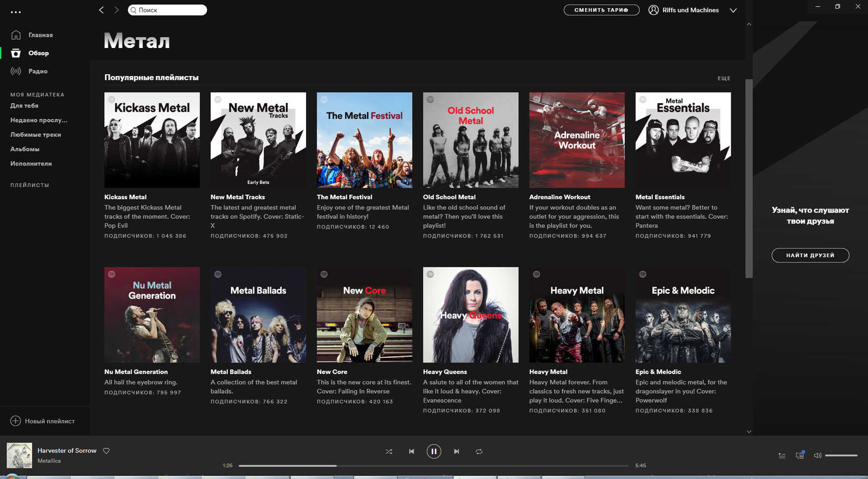Click the main page vertical scrollbar
The width and height of the screenshot is (868, 479).
tap(749, 178)
